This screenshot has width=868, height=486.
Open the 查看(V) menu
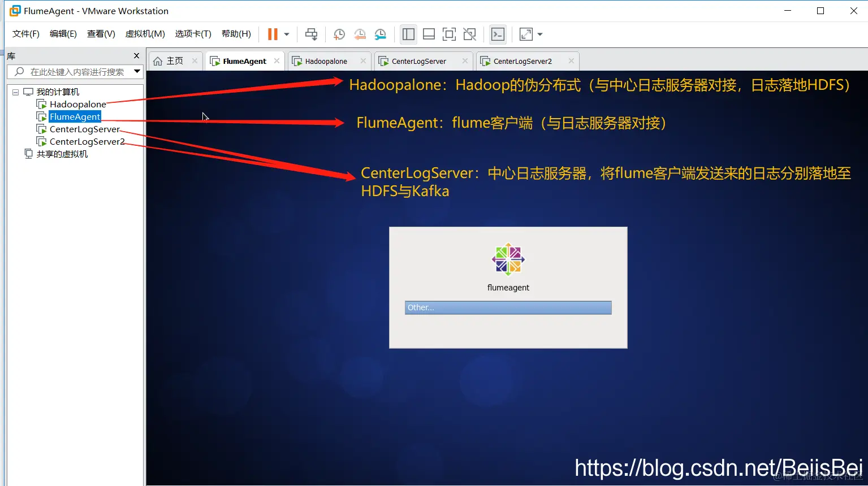[x=101, y=34]
